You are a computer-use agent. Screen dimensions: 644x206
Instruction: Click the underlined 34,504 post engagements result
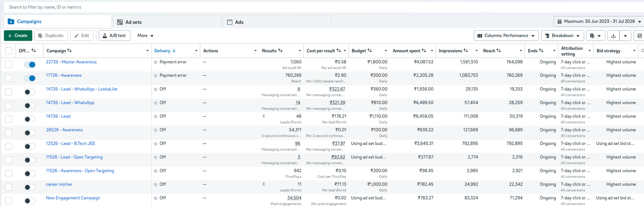click(x=294, y=198)
